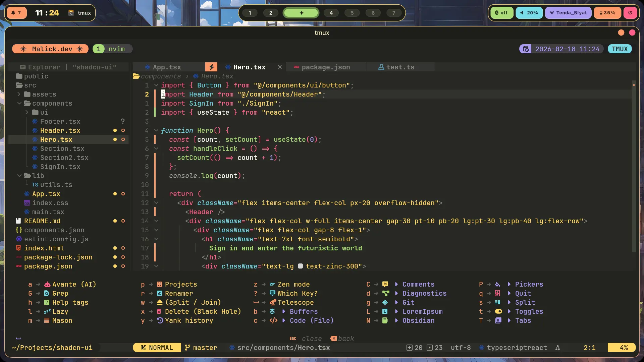
Task: Click the README.md file icon
Action: [18, 221]
